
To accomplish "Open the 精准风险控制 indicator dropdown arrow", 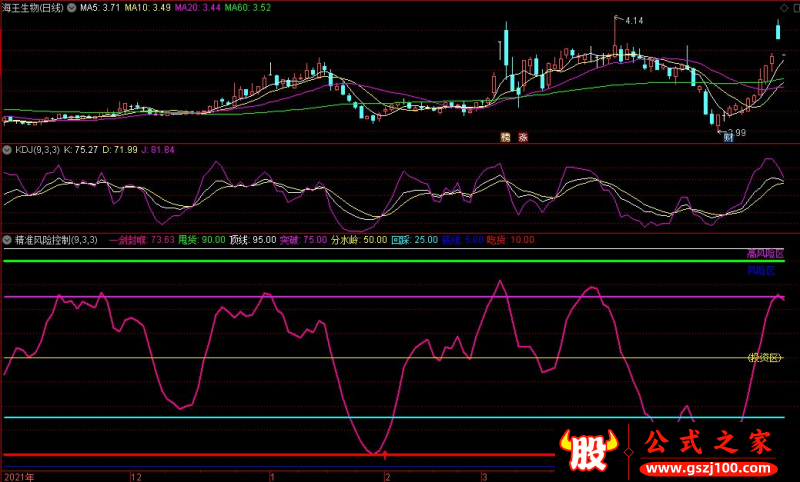I will (x=7, y=240).
